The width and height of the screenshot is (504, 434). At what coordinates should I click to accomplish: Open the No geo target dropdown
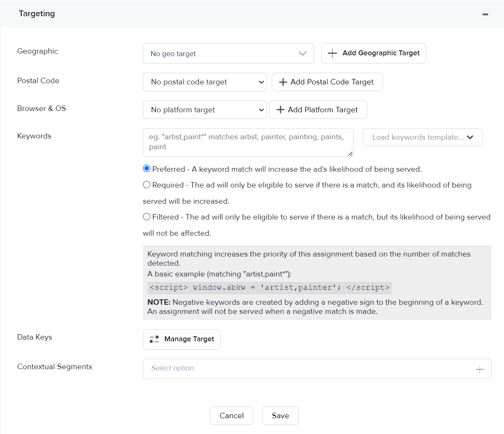coord(228,54)
